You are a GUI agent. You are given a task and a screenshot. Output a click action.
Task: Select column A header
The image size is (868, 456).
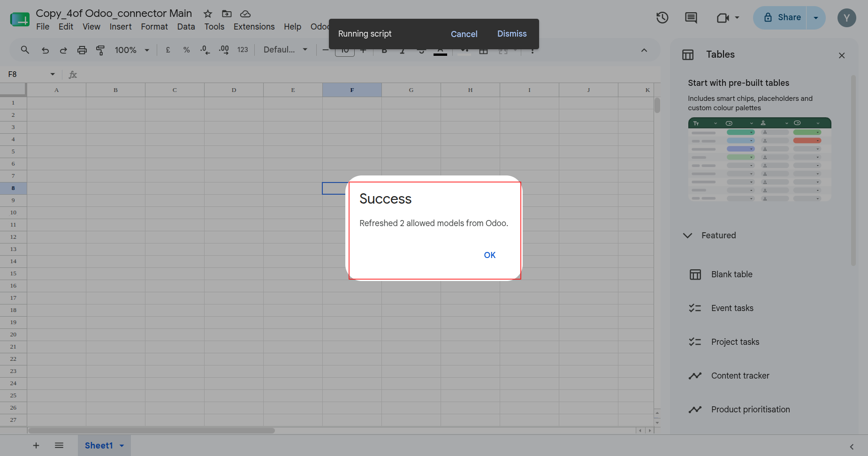[x=56, y=90]
